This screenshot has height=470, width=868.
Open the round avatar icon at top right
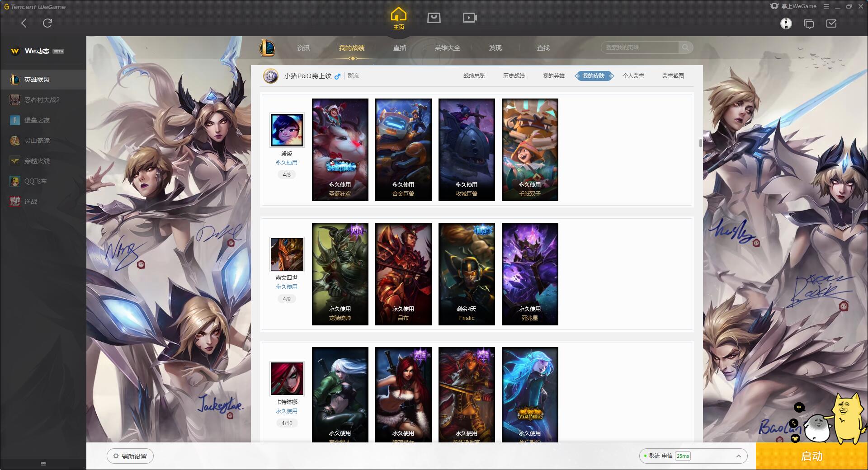[x=786, y=23]
